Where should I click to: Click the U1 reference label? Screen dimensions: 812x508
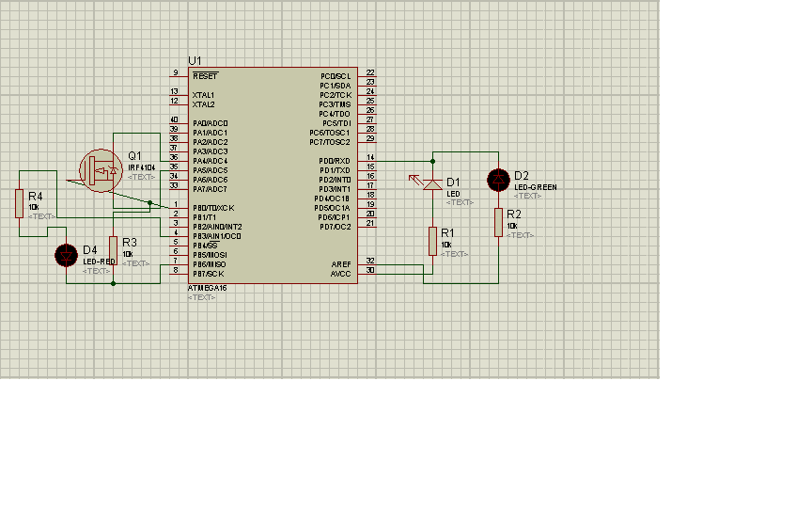pyautogui.click(x=195, y=60)
